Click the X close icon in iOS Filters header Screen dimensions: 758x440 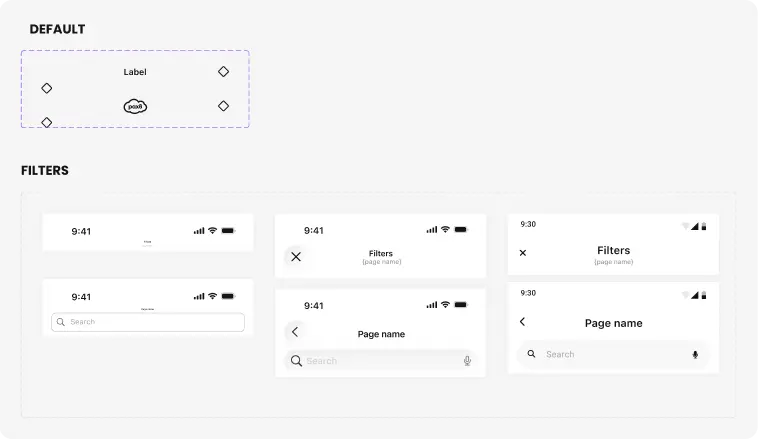point(295,257)
